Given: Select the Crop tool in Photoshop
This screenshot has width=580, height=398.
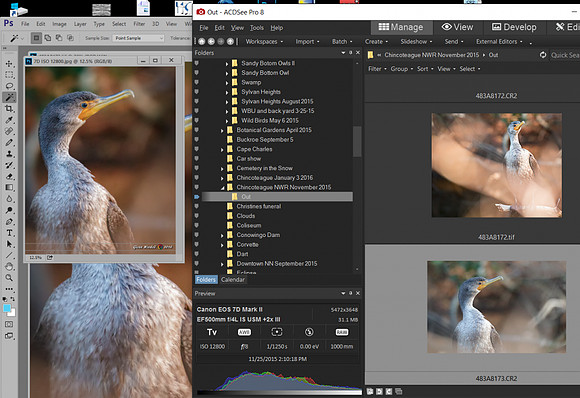Looking at the screenshot, I should point(9,109).
